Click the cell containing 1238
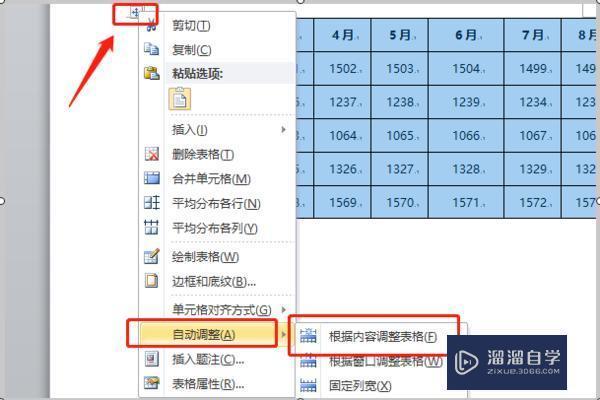The width and height of the screenshot is (600, 400). click(399, 102)
